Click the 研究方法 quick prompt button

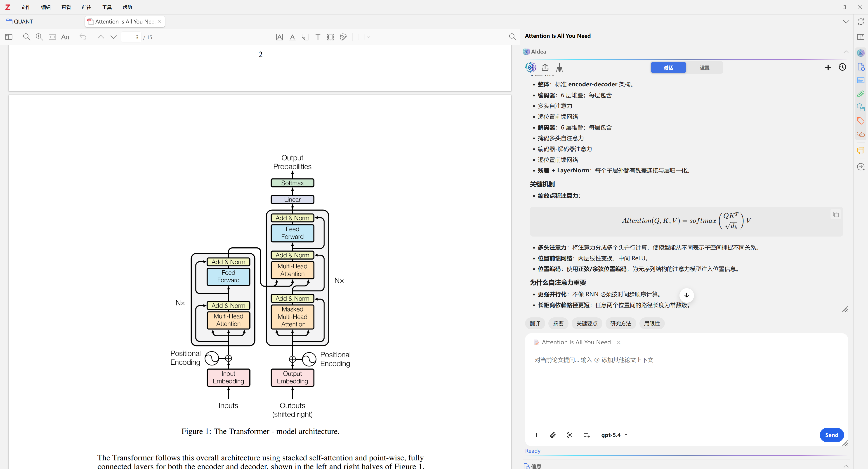coord(621,324)
